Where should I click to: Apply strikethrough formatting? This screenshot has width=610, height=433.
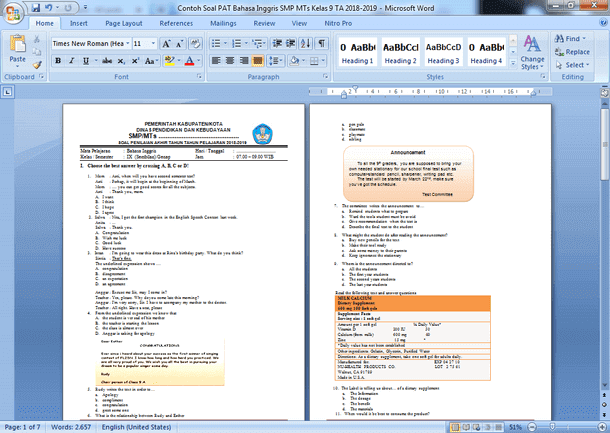[x=107, y=61]
